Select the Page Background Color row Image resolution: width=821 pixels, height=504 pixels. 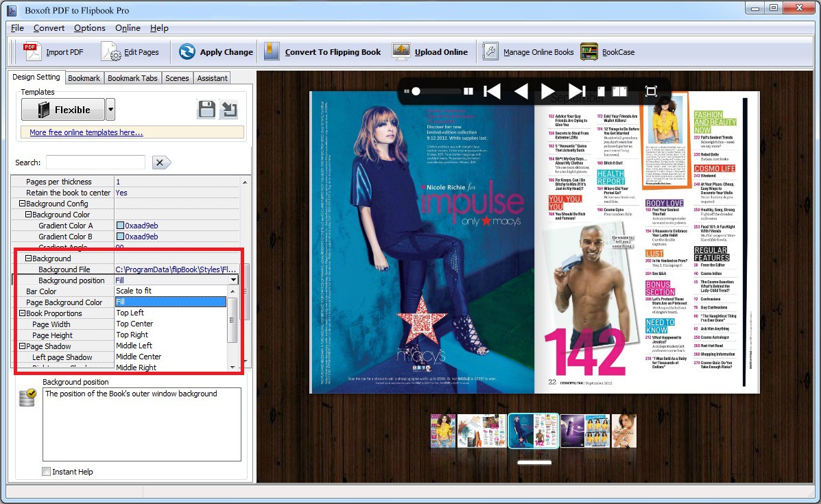pos(63,302)
